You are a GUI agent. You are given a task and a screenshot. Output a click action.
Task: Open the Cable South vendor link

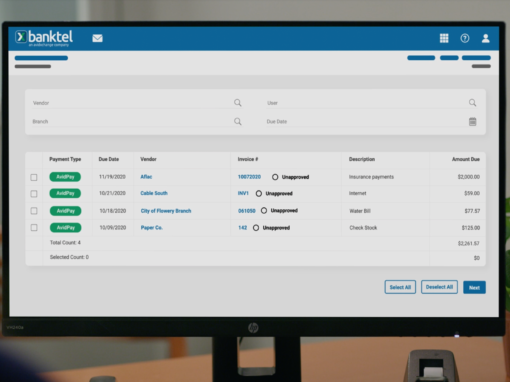154,193
